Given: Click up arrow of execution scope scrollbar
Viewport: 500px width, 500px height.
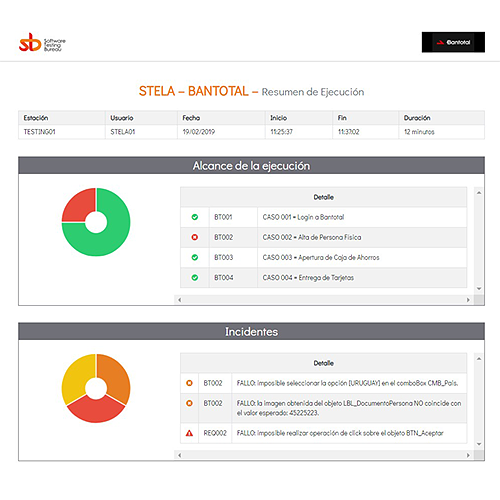Looking at the screenshot, I should click(x=479, y=193).
